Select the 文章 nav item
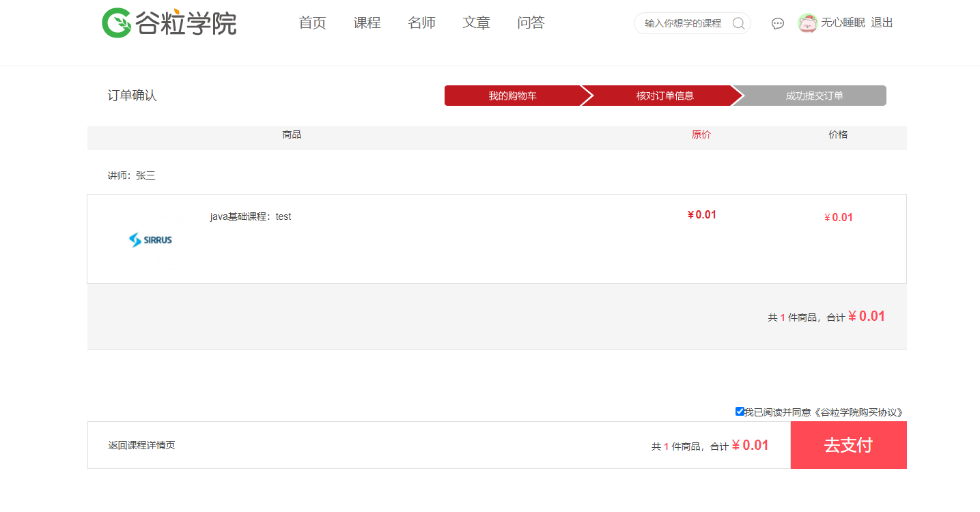980x512 pixels. coord(477,23)
